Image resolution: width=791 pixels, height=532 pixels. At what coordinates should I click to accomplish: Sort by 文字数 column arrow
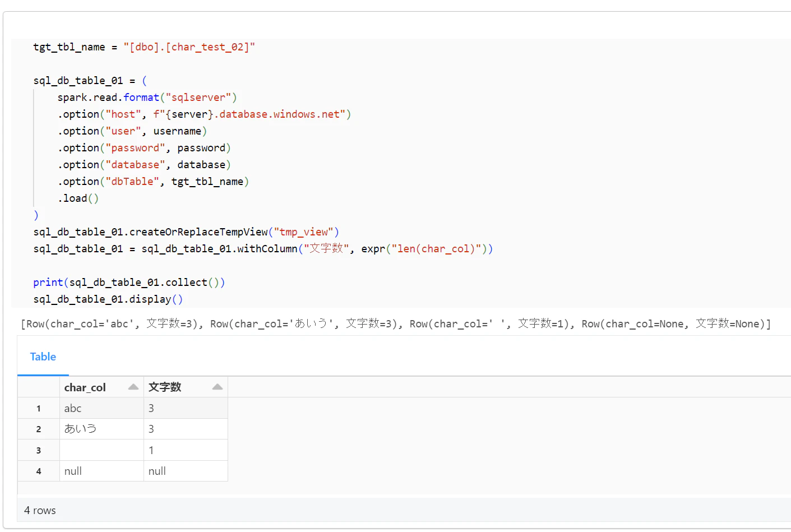218,387
